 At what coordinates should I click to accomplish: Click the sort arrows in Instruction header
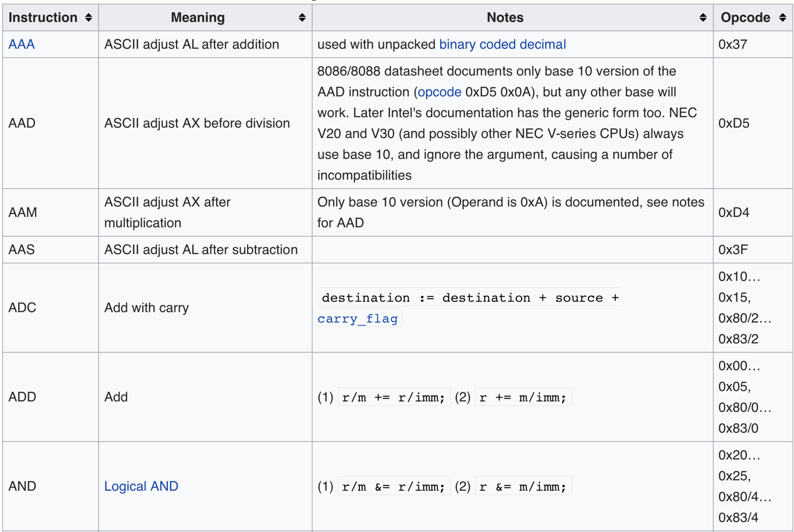tap(89, 17)
